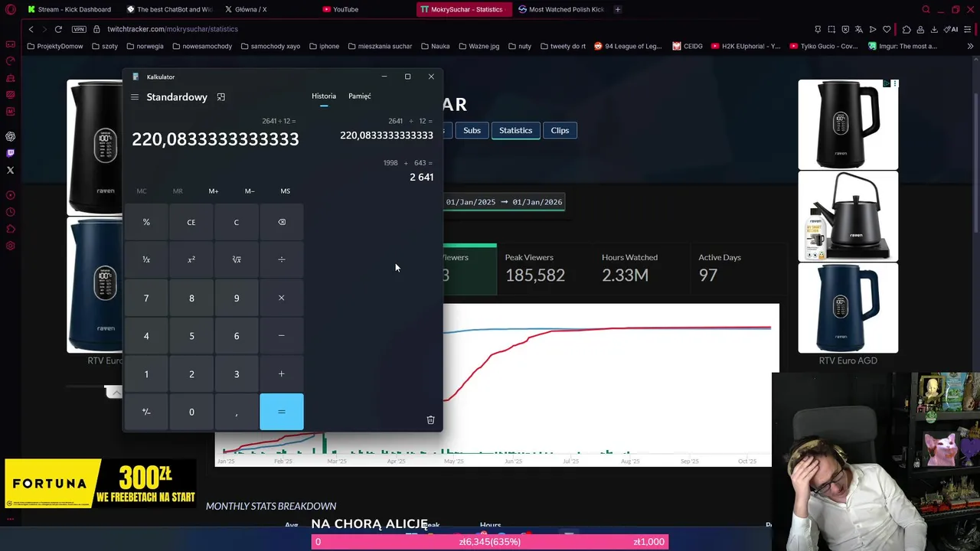This screenshot has width=980, height=551.
Task: Click the C clear key in Calculator
Action: pyautogui.click(x=237, y=222)
